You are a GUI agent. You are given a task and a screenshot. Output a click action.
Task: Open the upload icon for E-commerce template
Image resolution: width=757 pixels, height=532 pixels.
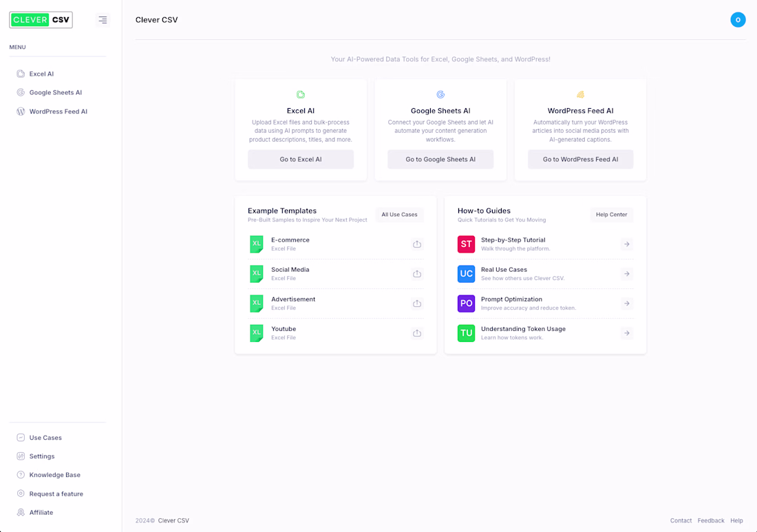[417, 244]
